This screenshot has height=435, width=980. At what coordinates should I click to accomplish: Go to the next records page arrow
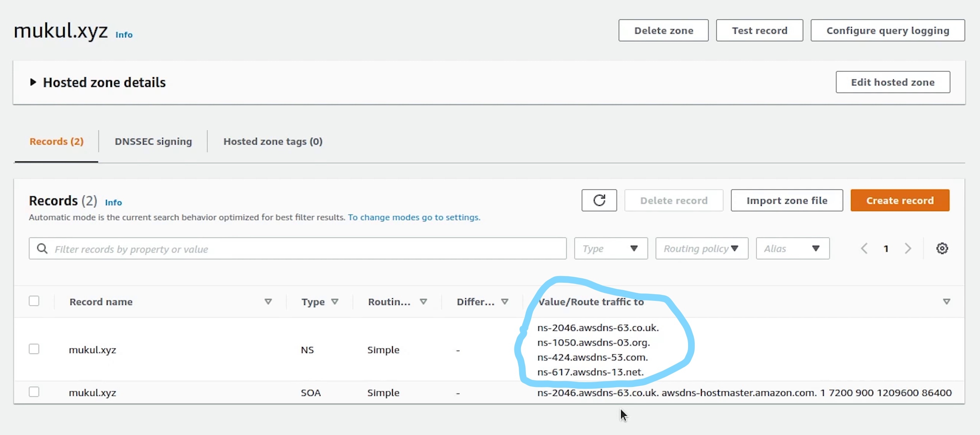click(908, 248)
